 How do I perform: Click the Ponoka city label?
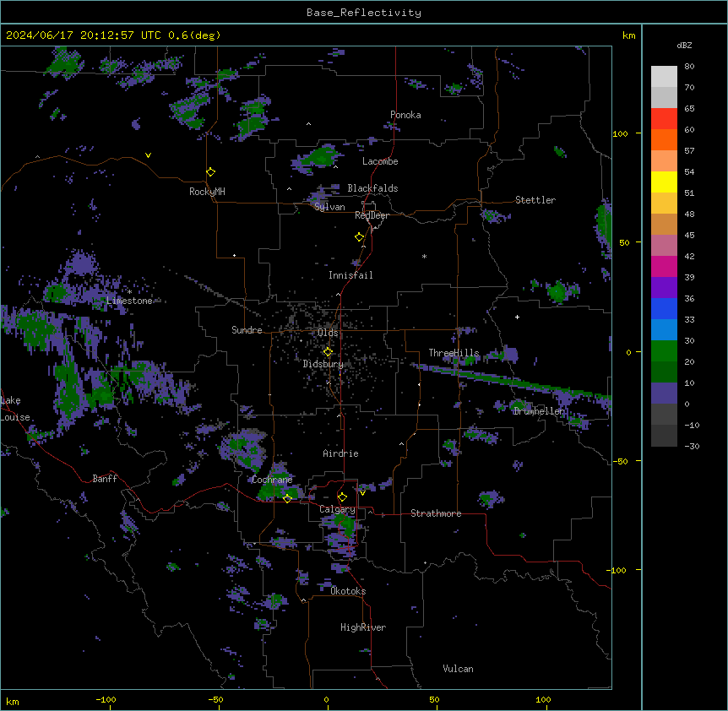point(405,115)
